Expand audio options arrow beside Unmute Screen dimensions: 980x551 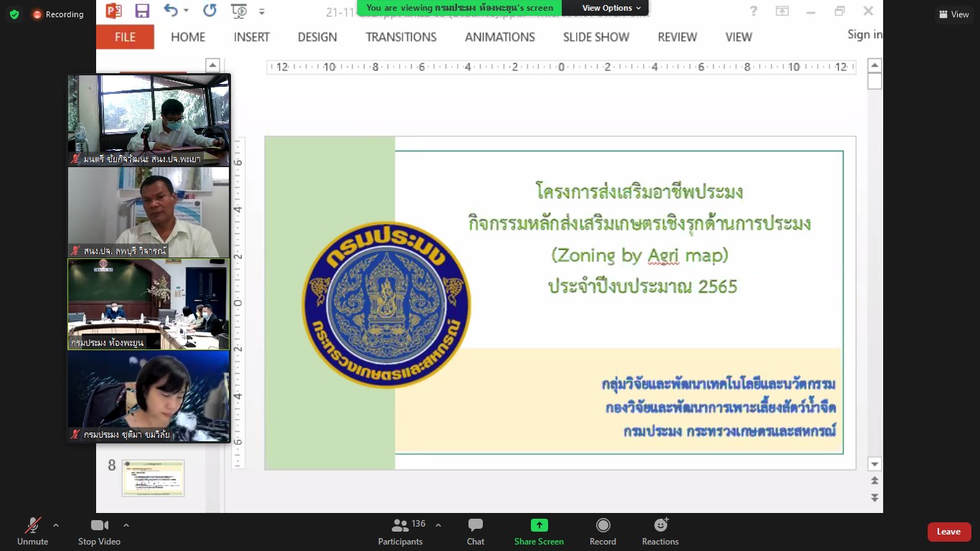coord(56,525)
